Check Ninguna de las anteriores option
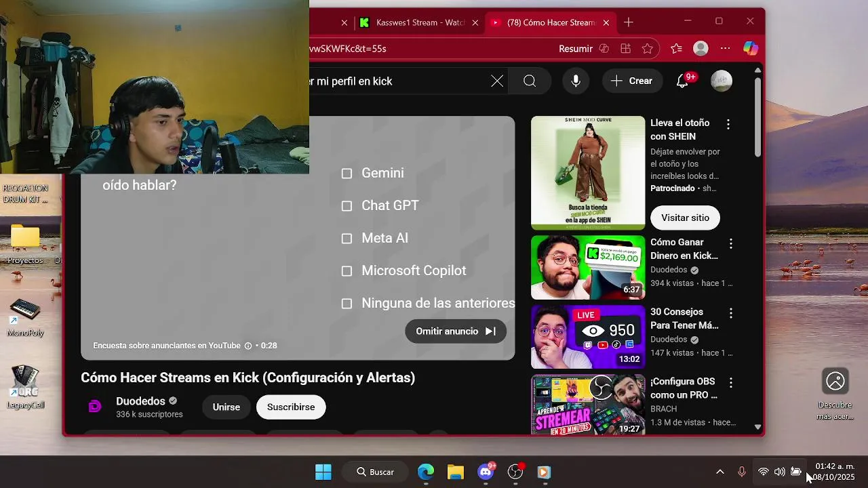This screenshot has width=868, height=488. (x=347, y=304)
